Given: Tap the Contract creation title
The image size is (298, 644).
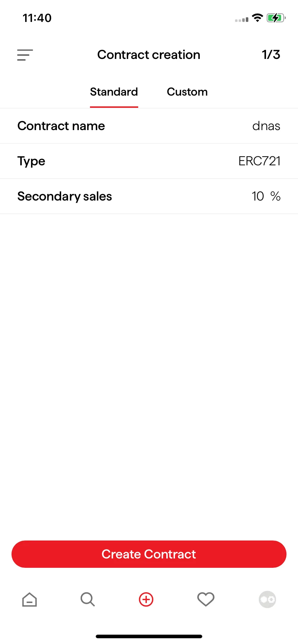Looking at the screenshot, I should (149, 55).
